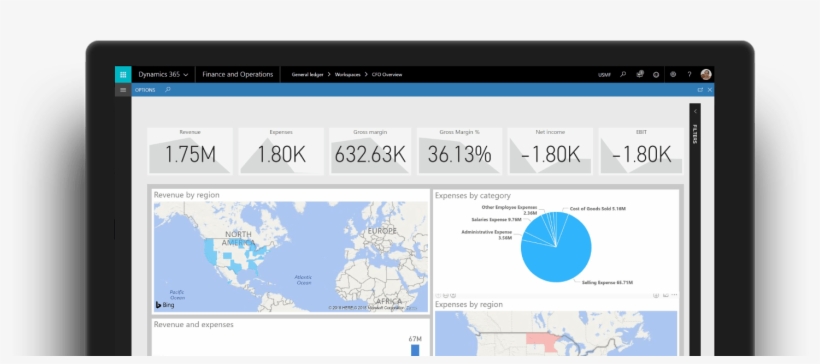Screen dimensions: 820x364
Task: Click the Administrative Expense label
Action: (486, 234)
